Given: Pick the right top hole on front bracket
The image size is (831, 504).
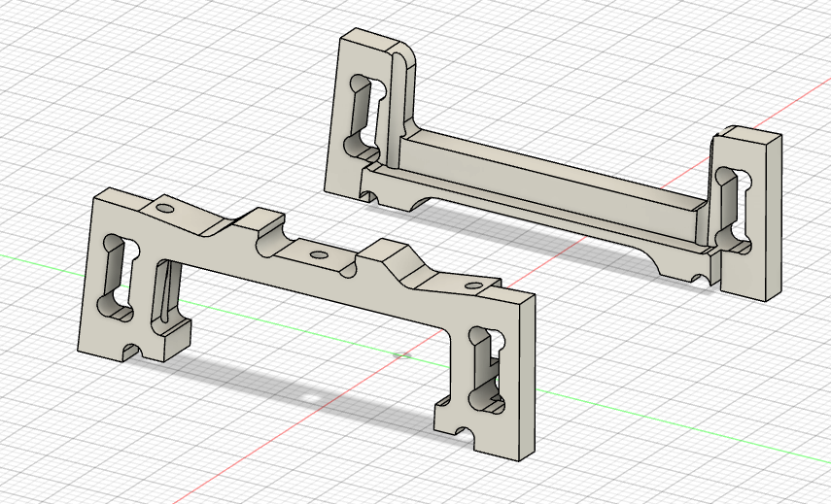Looking at the screenshot, I should tap(473, 286).
